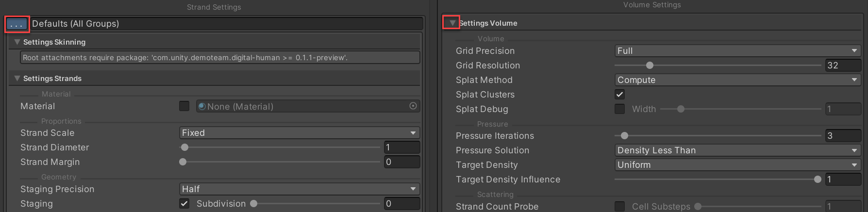868x212 pixels.
Task: Open the Strand Scale dropdown
Action: coord(299,133)
